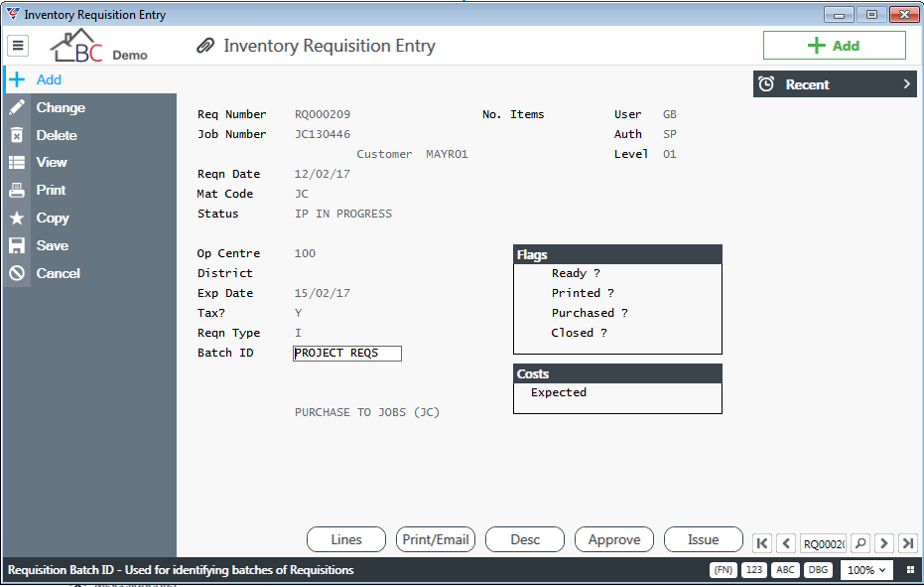Click the Closed ? flag label
This screenshot has width=924, height=587.
coord(580,333)
